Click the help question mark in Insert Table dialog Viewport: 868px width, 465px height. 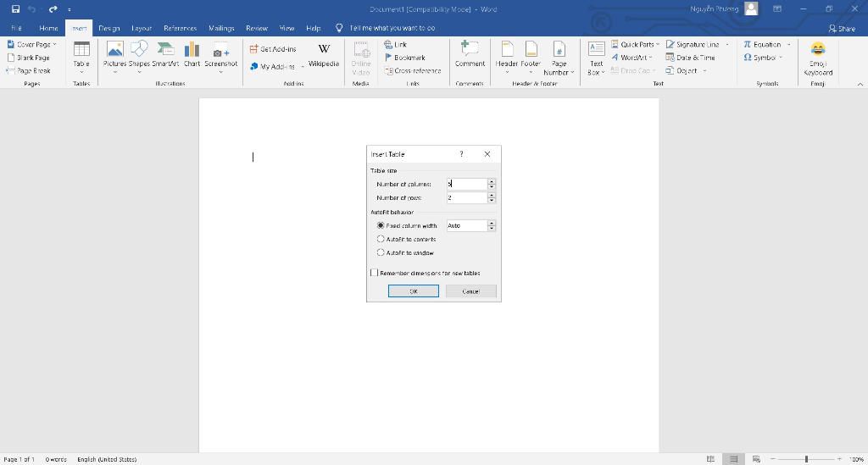pos(461,154)
